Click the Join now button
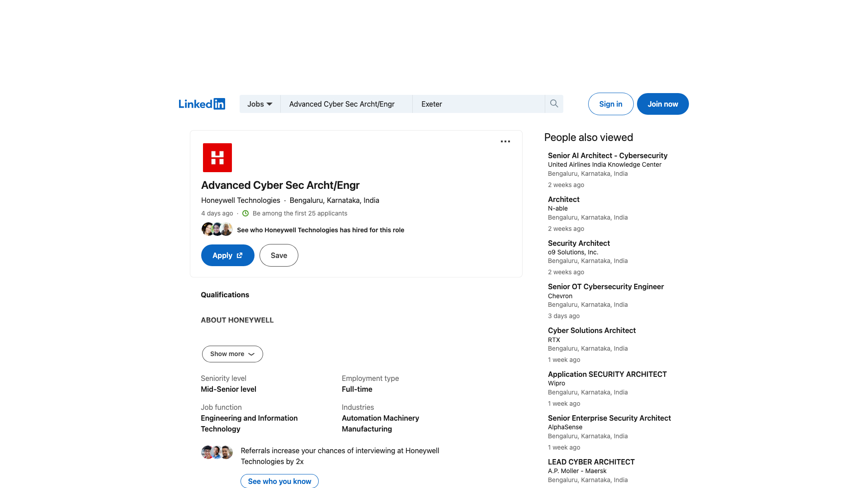The height and width of the screenshot is (488, 868). pyautogui.click(x=663, y=104)
